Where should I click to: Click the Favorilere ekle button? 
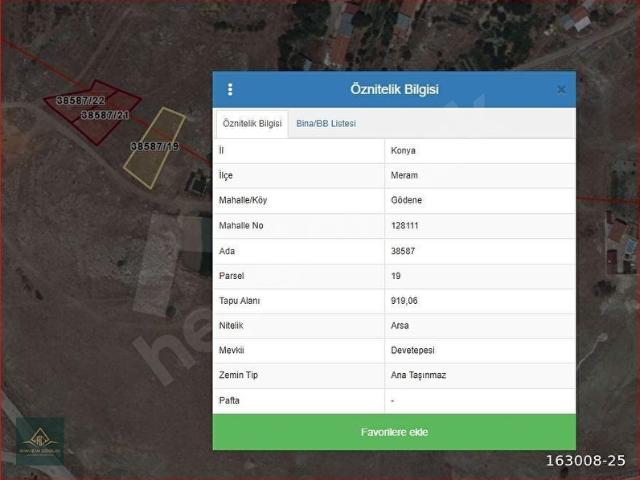(394, 432)
